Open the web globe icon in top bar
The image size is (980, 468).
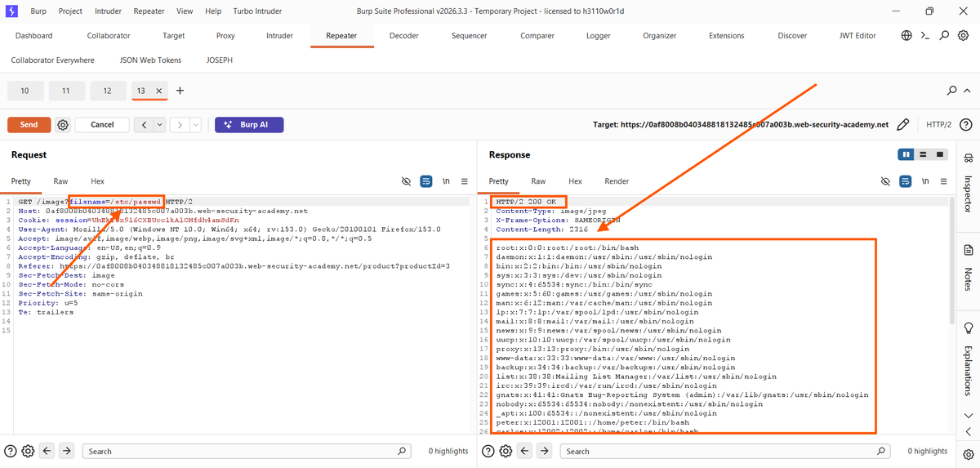point(906,36)
